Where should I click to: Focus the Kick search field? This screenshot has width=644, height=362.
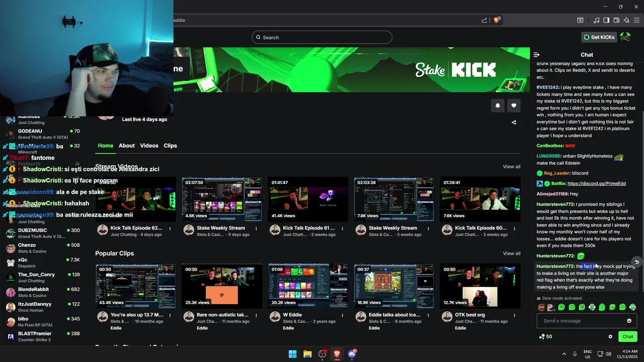coord(322,37)
